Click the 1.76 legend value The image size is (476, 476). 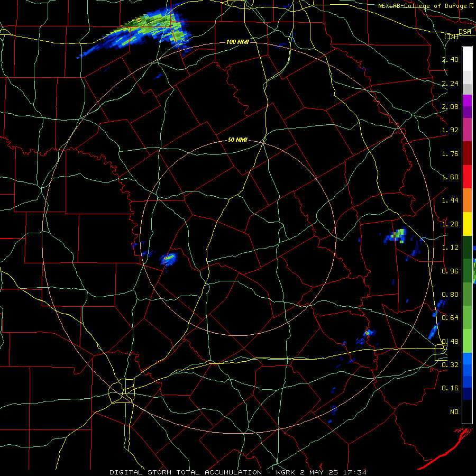tap(450, 153)
